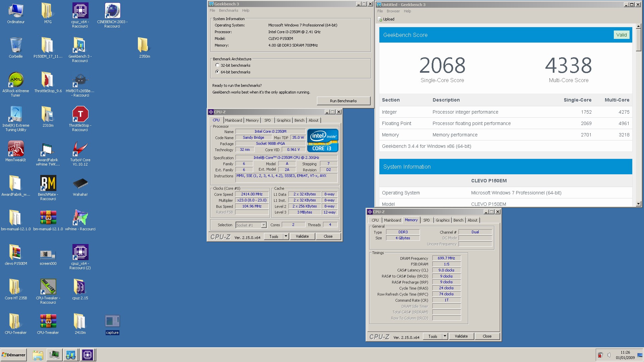Image resolution: width=644 pixels, height=362 pixels.
Task: Open the Socket #1 selection dropdown
Action: pos(251,225)
